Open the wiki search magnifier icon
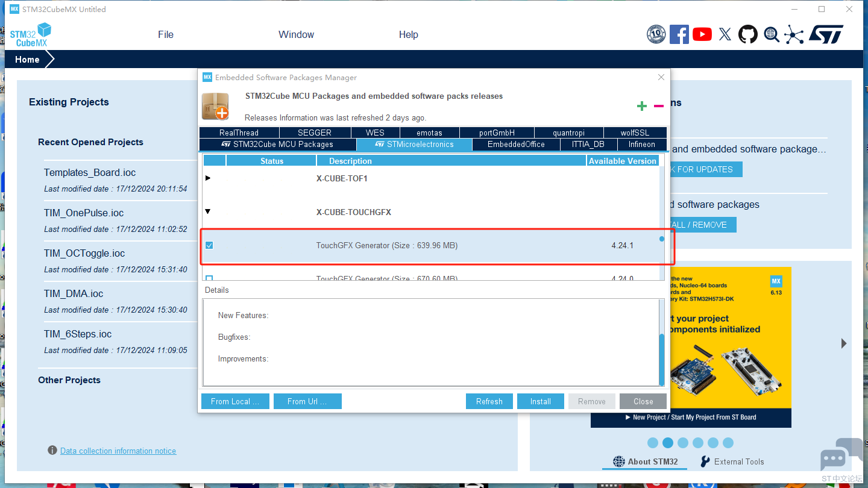 pos(771,34)
